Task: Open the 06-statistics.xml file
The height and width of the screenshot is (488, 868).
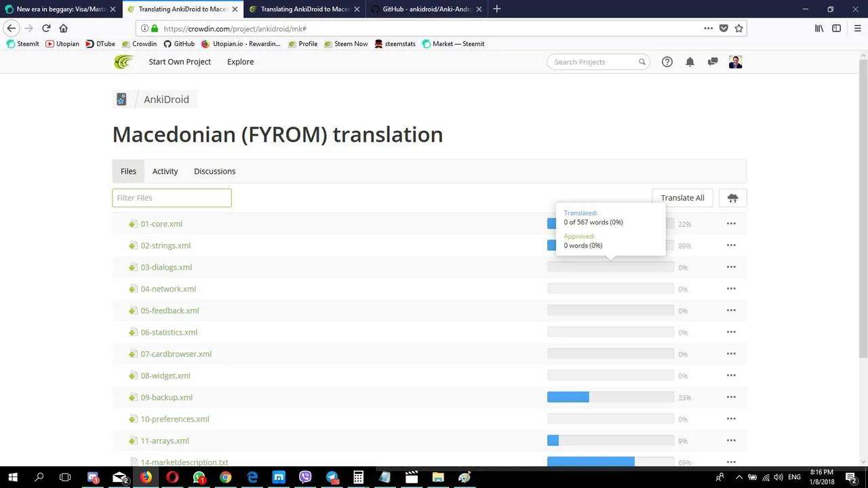Action: (x=169, y=332)
